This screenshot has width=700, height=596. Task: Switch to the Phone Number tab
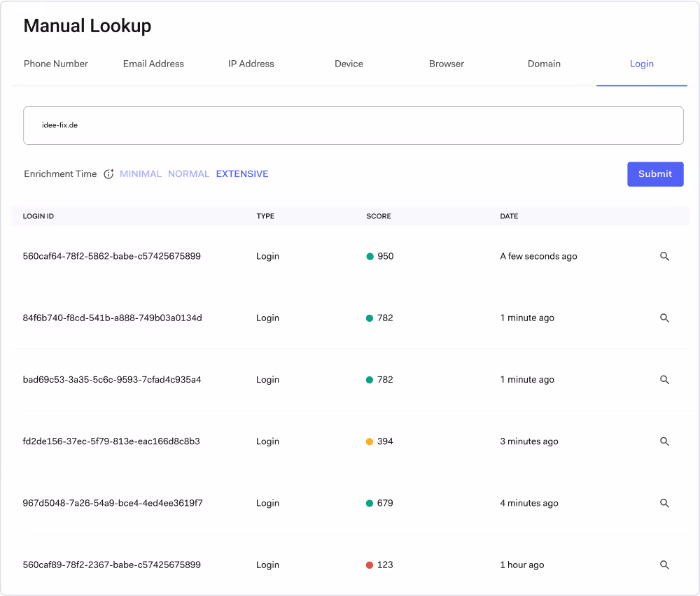pyautogui.click(x=56, y=64)
